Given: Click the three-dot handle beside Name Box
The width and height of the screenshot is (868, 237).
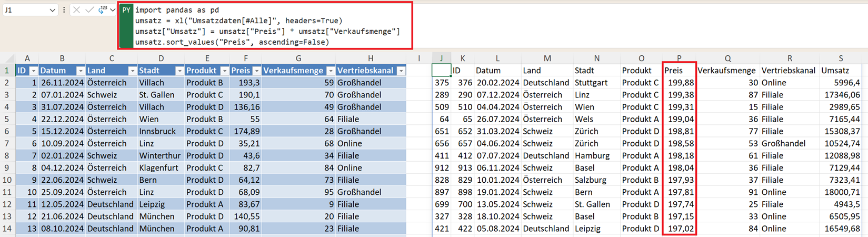Looking at the screenshot, I should pyautogui.click(x=64, y=10).
